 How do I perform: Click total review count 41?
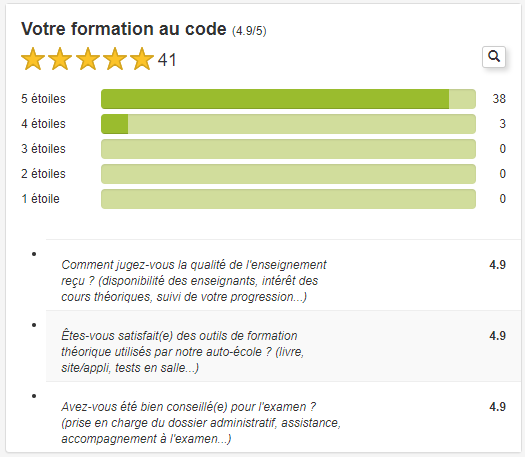pyautogui.click(x=167, y=60)
